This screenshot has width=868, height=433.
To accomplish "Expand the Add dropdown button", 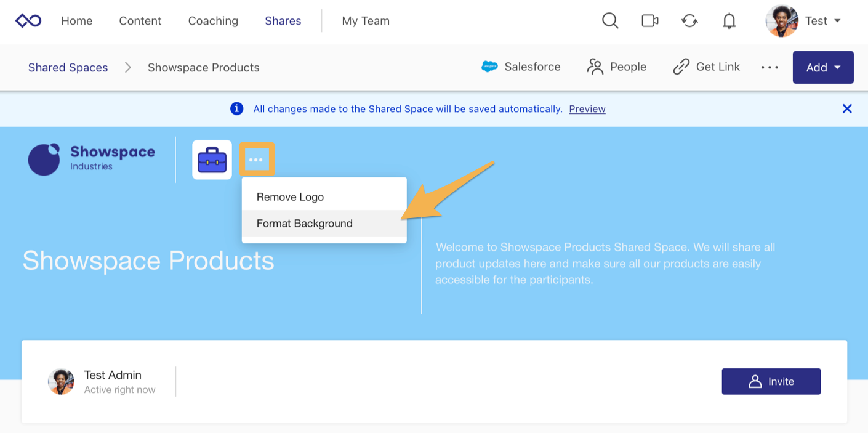I will pyautogui.click(x=823, y=67).
